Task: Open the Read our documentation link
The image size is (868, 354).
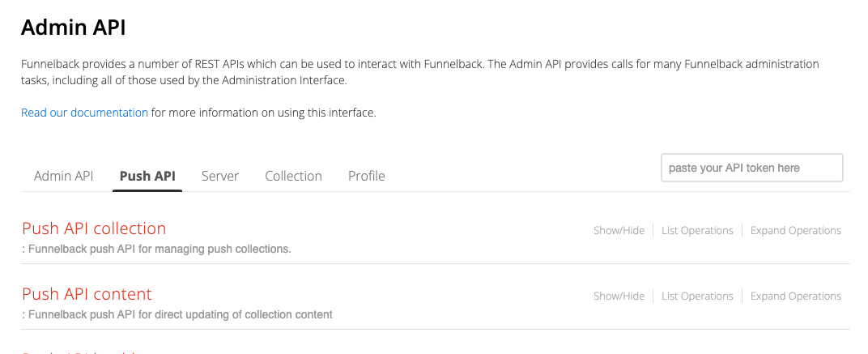Action: (84, 113)
